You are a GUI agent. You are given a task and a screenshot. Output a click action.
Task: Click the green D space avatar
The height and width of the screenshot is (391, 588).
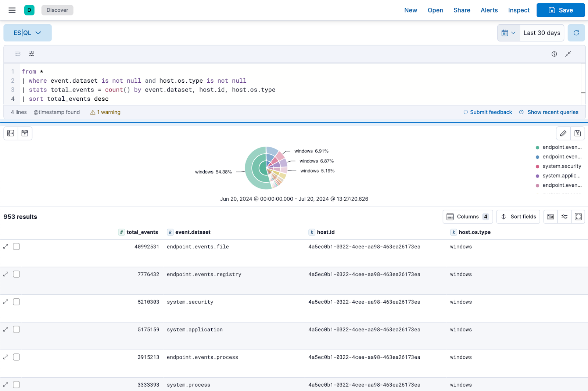[29, 10]
